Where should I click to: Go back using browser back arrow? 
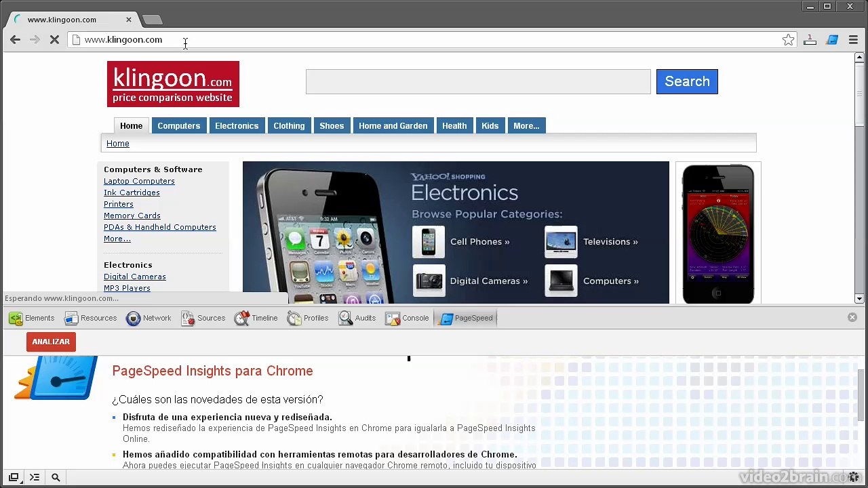pyautogui.click(x=15, y=40)
